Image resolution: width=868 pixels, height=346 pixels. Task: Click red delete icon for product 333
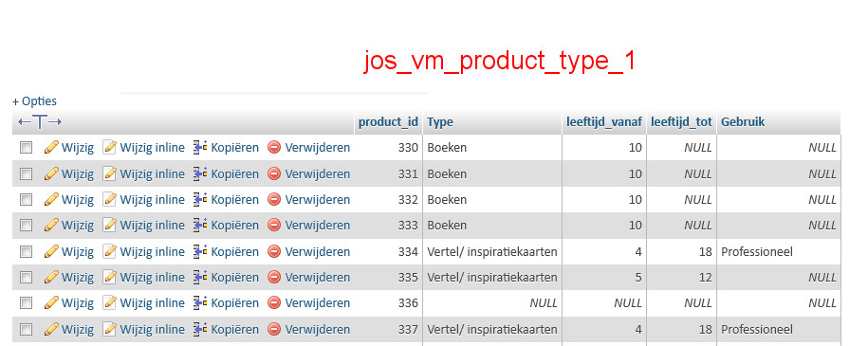pos(274,226)
